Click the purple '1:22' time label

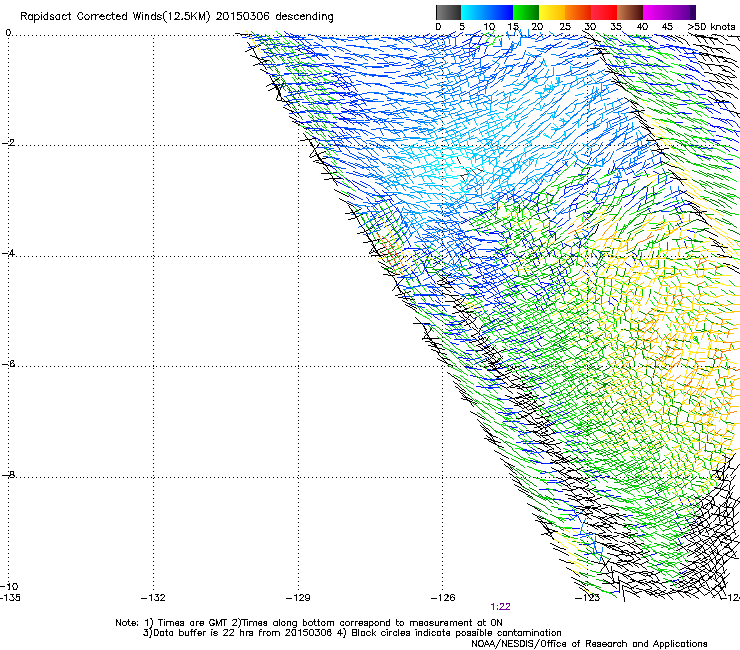pos(500,607)
